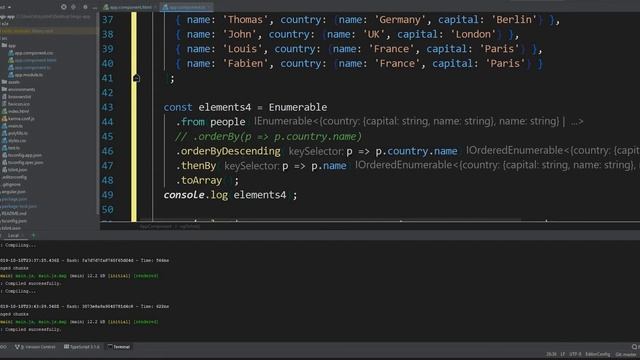Hide the project panel with minimize icon
640x360 pixels.
tap(95, 8)
